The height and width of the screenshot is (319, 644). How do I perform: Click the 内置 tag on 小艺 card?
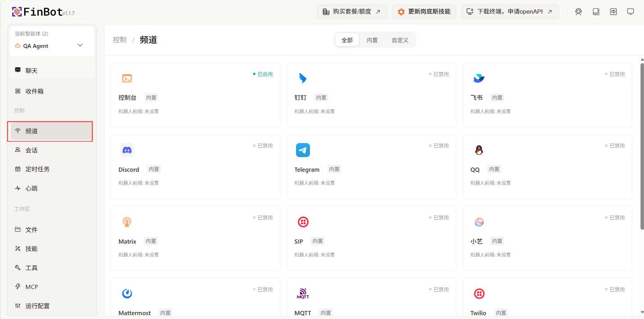(497, 241)
